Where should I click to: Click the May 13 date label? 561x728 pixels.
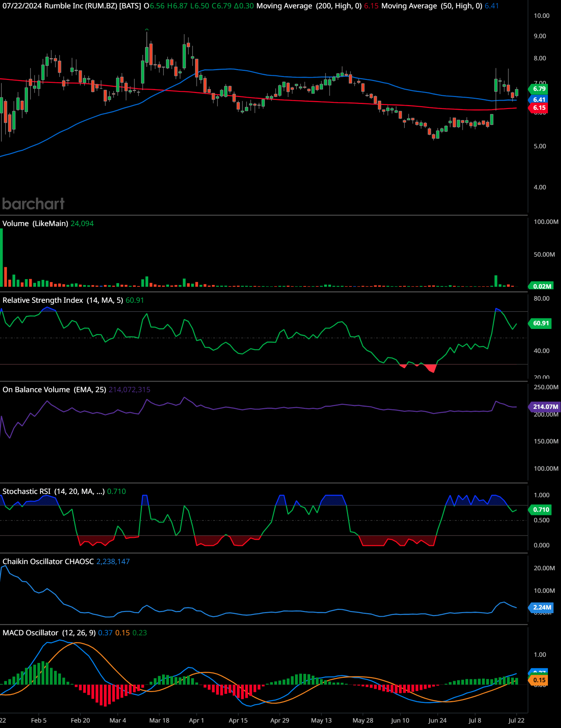coord(322,720)
